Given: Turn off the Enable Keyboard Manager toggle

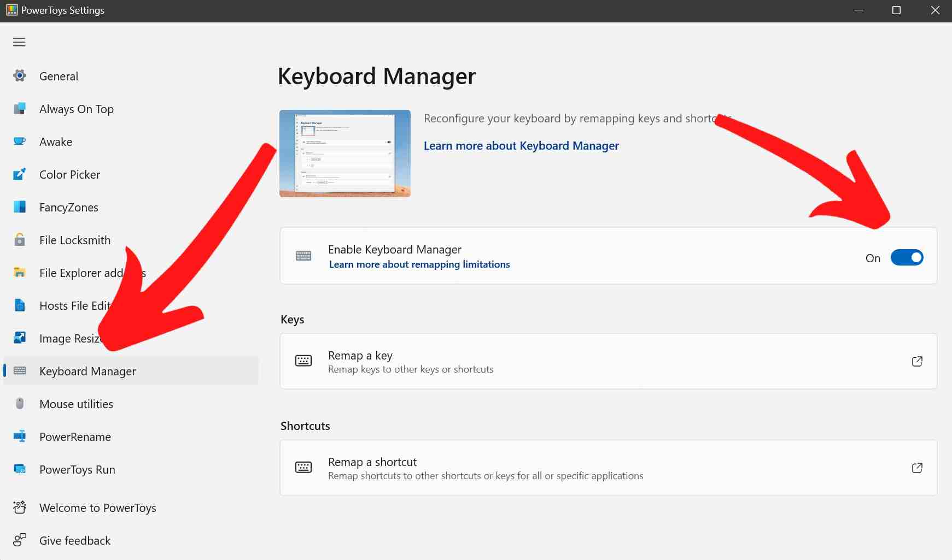Looking at the screenshot, I should pyautogui.click(x=907, y=257).
